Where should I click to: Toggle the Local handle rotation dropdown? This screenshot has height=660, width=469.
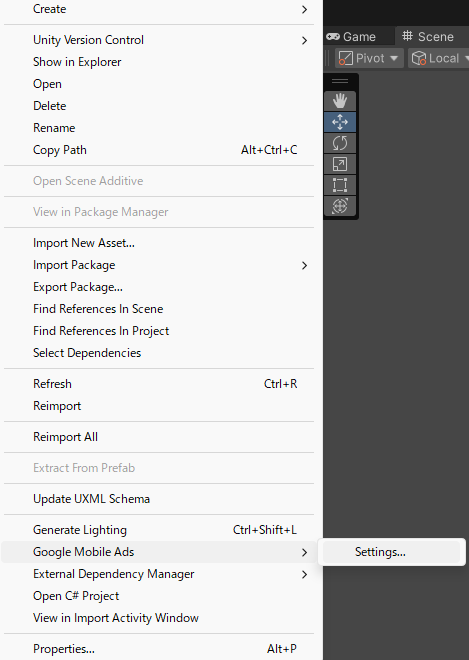point(439,58)
